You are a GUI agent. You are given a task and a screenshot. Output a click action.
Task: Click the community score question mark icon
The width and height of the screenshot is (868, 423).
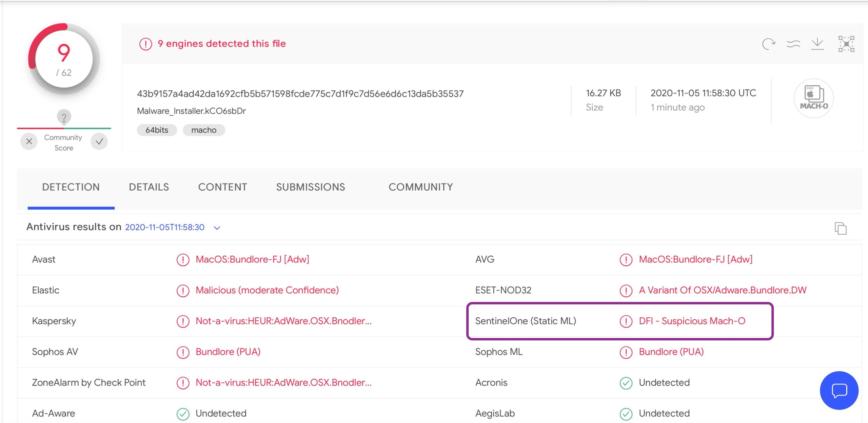[x=64, y=118]
